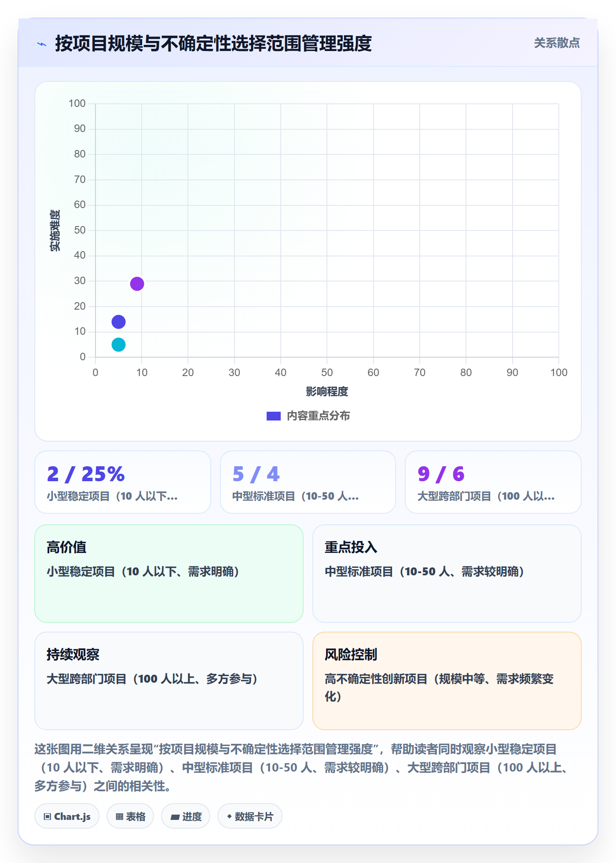The height and width of the screenshot is (863, 616).
Task: Click the lightning icon beside the header title
Action: point(42,44)
